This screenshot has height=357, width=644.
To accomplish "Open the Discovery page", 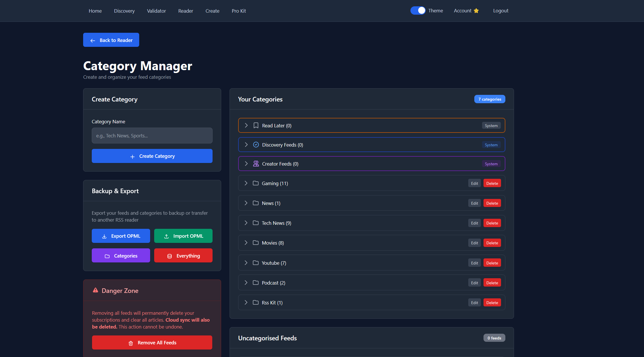I will click(124, 11).
